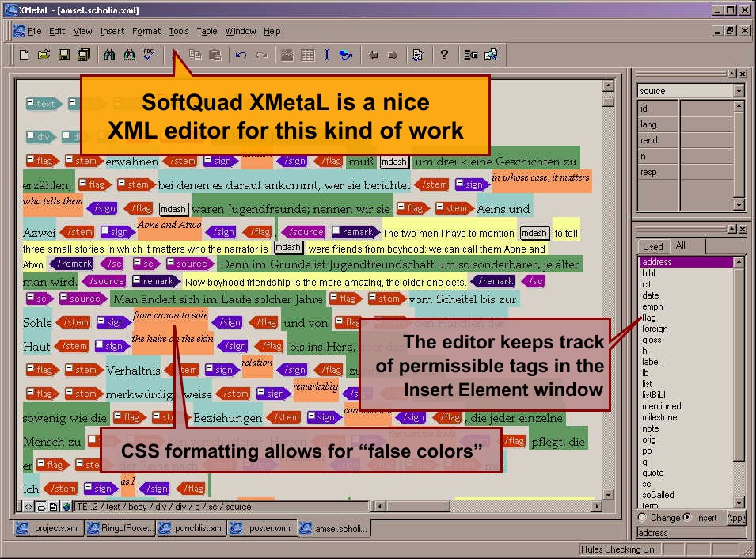Click the Save All stacked-disks icon
The height and width of the screenshot is (559, 756).
[x=84, y=55]
